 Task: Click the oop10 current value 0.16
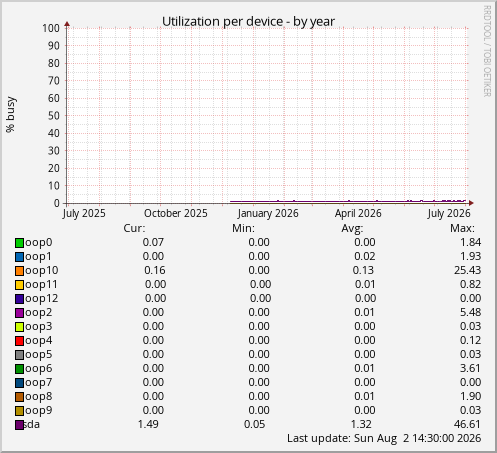coord(155,270)
